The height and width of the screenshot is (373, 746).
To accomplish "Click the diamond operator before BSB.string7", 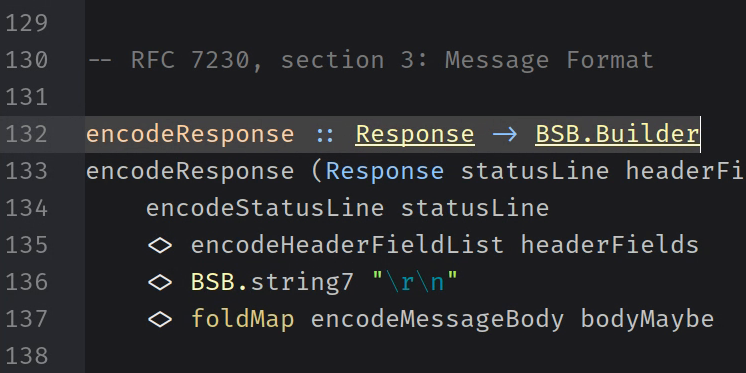I will [x=160, y=283].
